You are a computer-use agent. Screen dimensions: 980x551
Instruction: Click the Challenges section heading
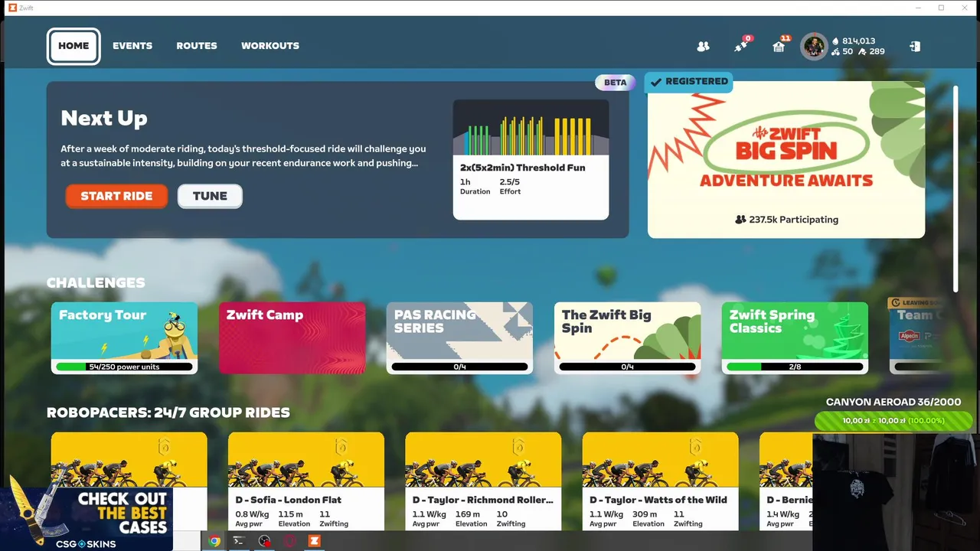pos(96,282)
